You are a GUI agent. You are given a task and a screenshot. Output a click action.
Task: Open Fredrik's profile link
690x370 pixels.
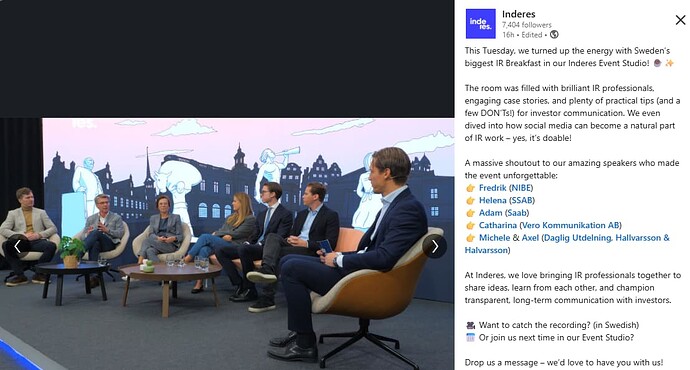[x=492, y=188]
